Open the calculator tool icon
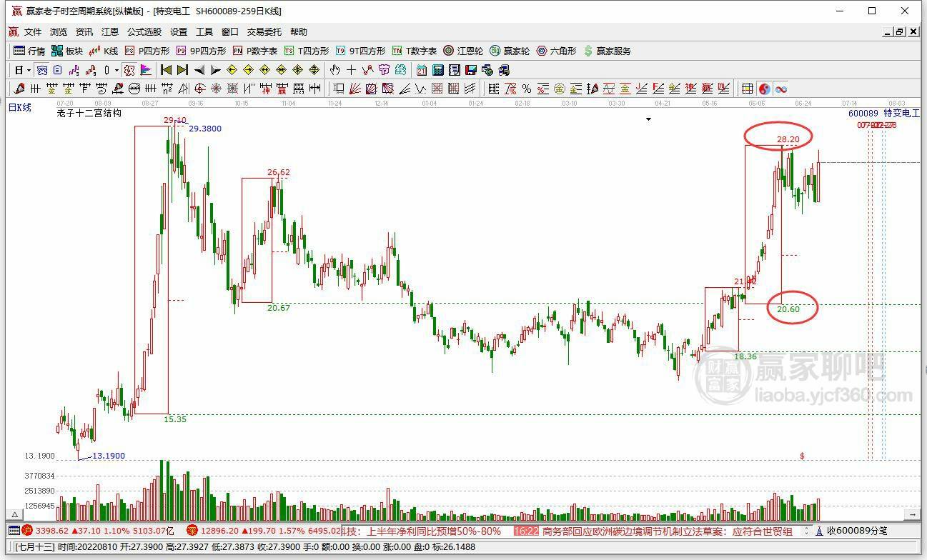Viewport: 927px width, 560px height. [438, 70]
